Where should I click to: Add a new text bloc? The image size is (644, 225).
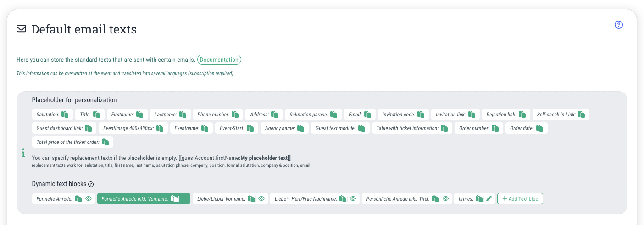click(x=520, y=199)
